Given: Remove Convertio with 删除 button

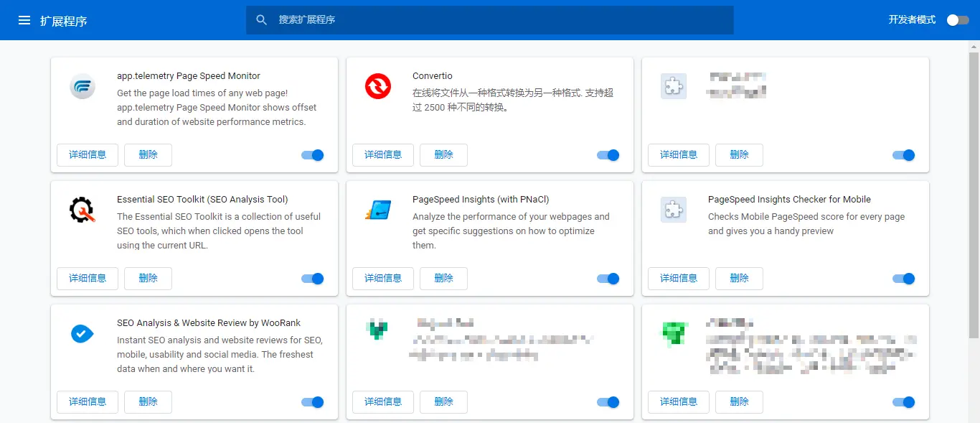Looking at the screenshot, I should 443,155.
